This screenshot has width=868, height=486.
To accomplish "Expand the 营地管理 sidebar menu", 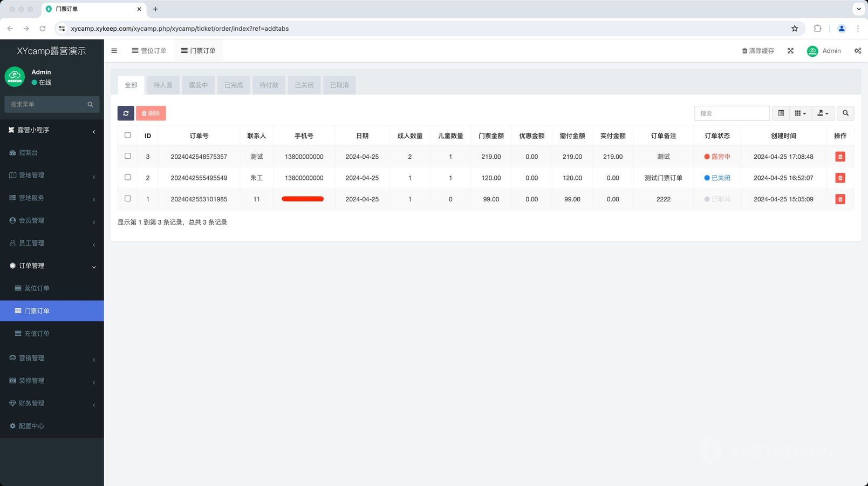I will (x=52, y=175).
